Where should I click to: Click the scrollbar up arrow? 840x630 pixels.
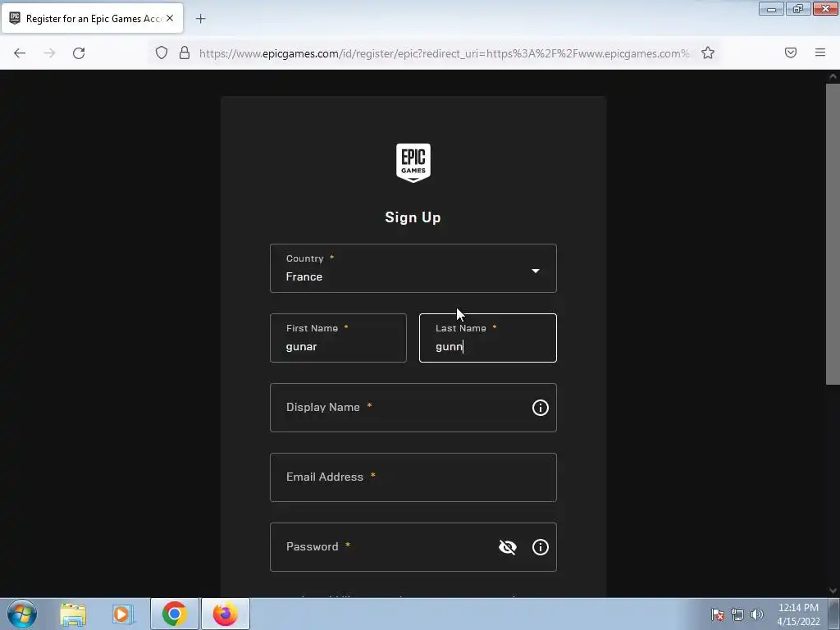(x=833, y=76)
